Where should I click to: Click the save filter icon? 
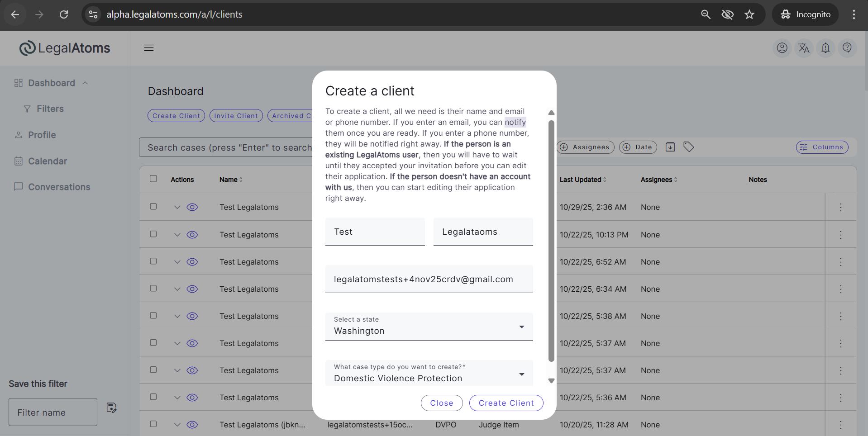pyautogui.click(x=111, y=408)
